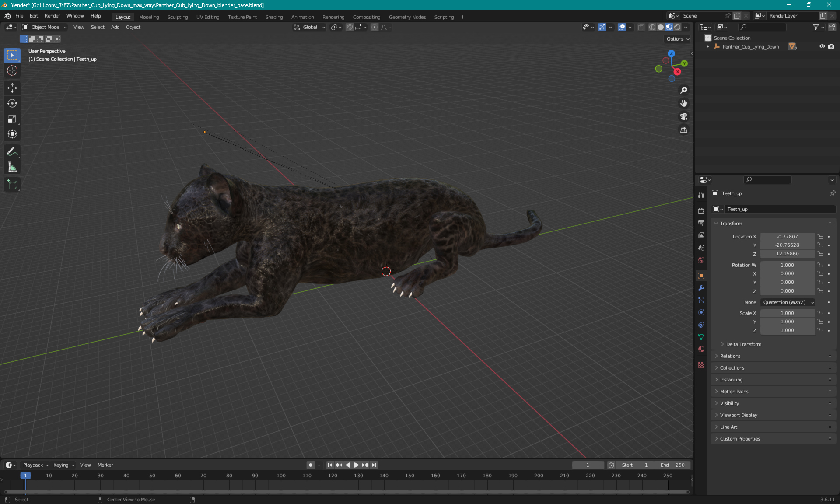Toggle lock for Rotation W
840x504 pixels.
click(x=820, y=265)
